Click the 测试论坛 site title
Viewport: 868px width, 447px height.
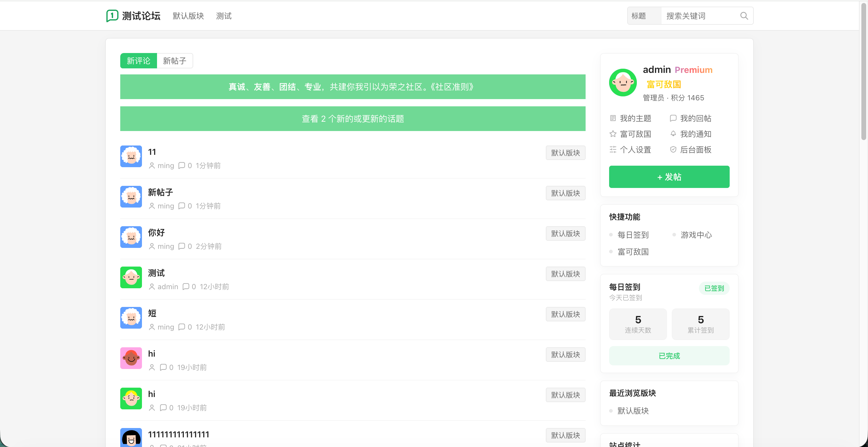click(141, 16)
